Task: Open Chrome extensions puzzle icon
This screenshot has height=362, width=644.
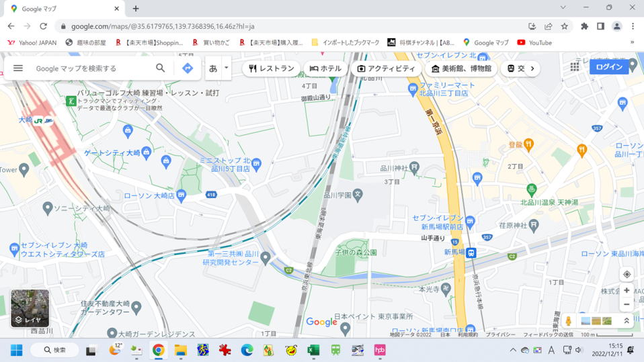Action: 584,26
